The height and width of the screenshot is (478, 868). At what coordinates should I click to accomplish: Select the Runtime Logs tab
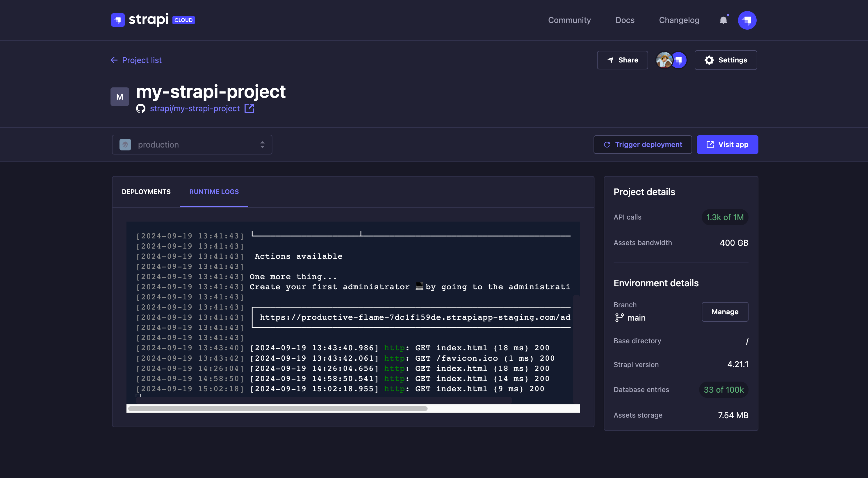214,192
